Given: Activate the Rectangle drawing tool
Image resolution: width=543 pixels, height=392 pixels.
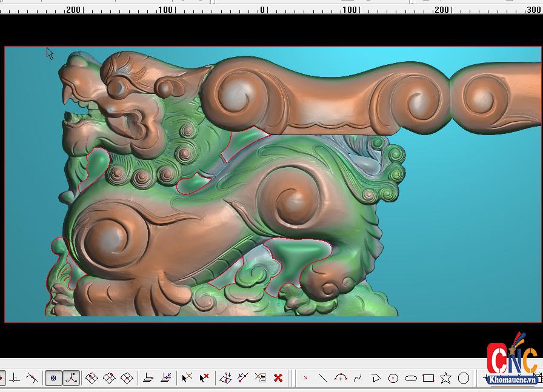Looking at the screenshot, I should pyautogui.click(x=428, y=378).
